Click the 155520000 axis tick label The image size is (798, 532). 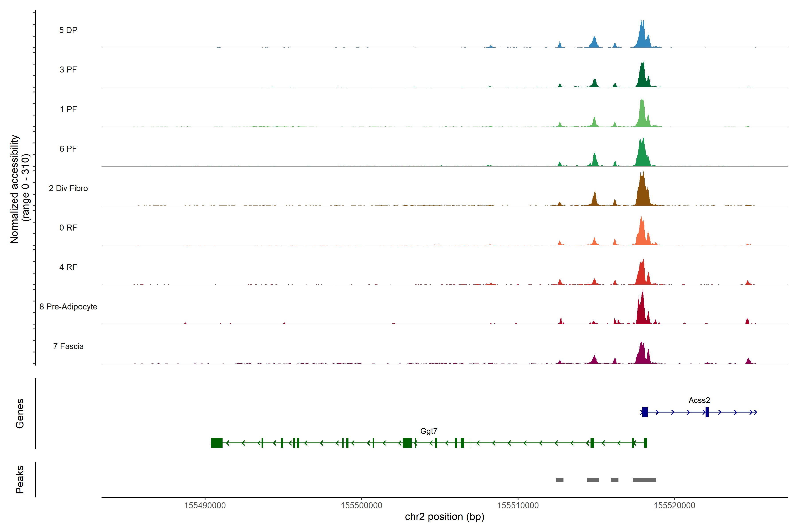(674, 506)
